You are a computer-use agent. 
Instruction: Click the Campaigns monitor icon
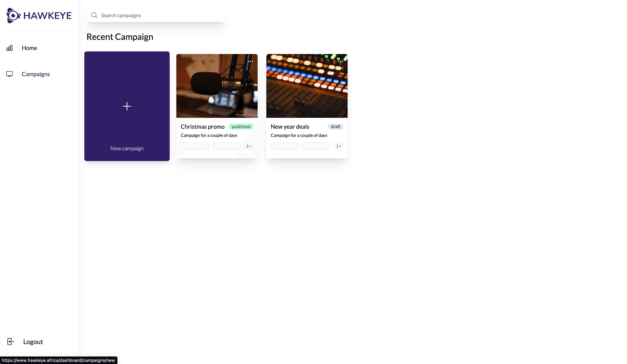point(9,74)
